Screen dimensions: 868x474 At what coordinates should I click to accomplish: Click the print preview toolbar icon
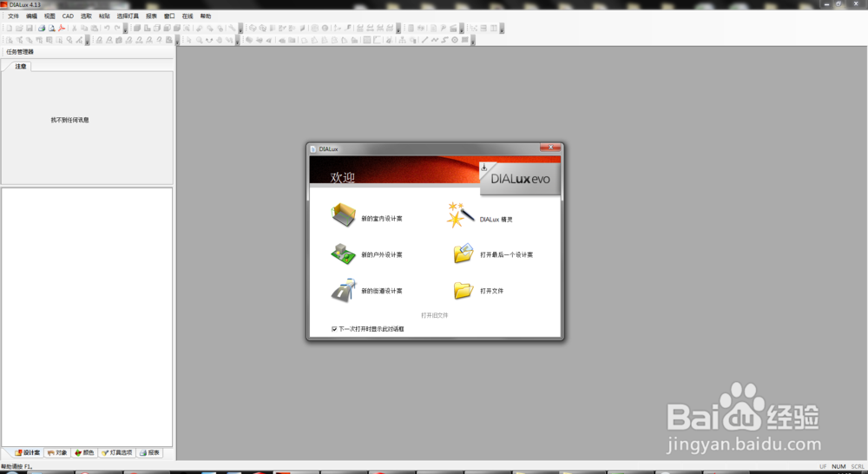point(51,28)
